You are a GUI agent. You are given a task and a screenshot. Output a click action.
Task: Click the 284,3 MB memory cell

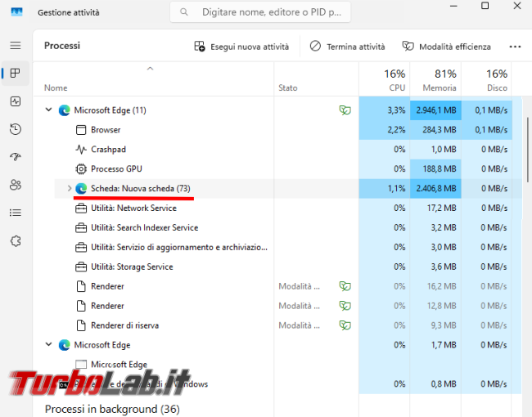tap(435, 130)
